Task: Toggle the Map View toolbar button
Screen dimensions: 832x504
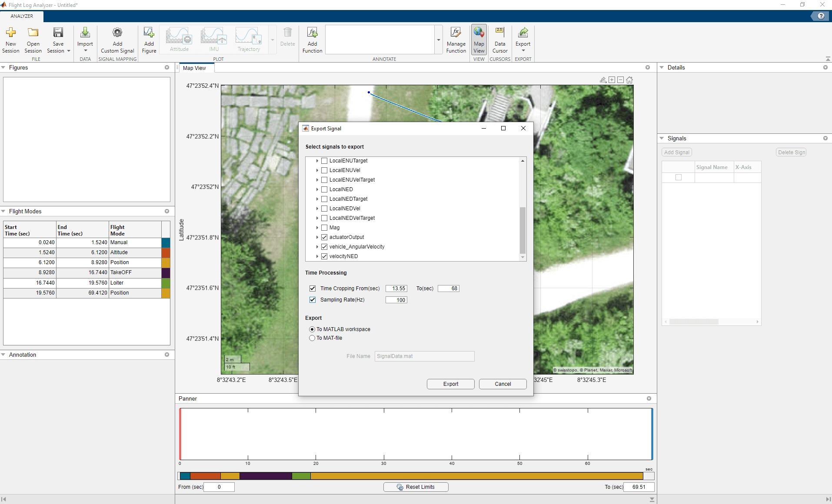Action: coord(479,40)
